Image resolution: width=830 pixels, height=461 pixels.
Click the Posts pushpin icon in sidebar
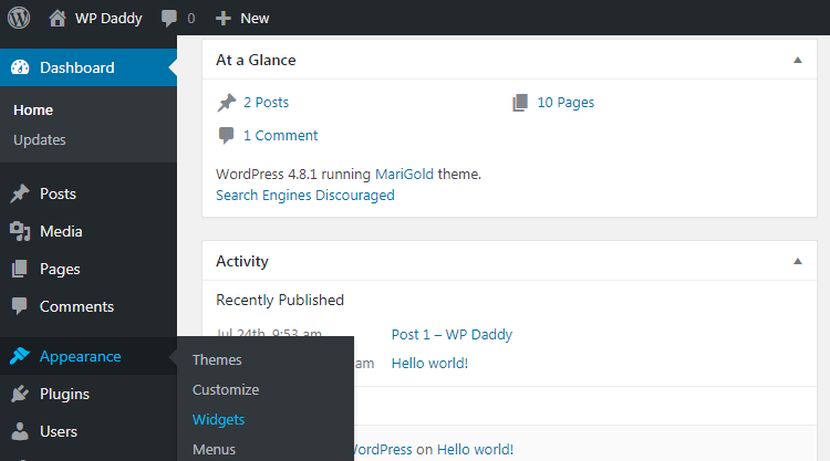20,193
